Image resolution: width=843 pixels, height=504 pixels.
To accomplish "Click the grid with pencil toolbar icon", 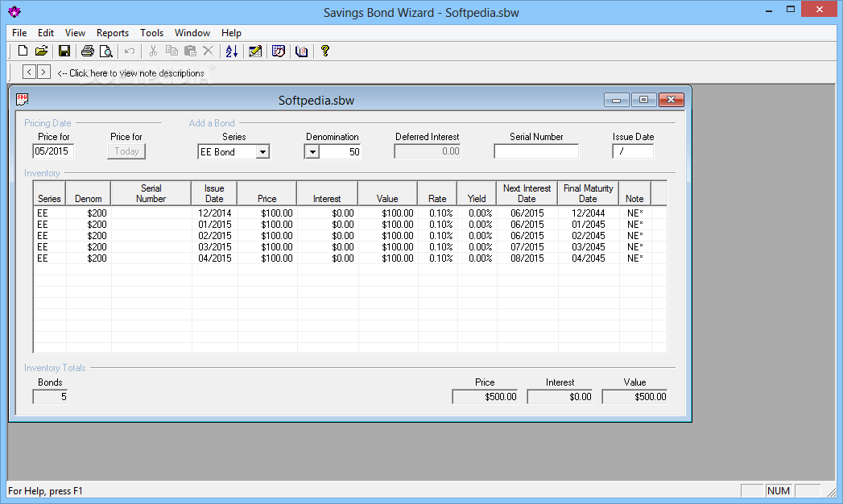I will click(255, 51).
